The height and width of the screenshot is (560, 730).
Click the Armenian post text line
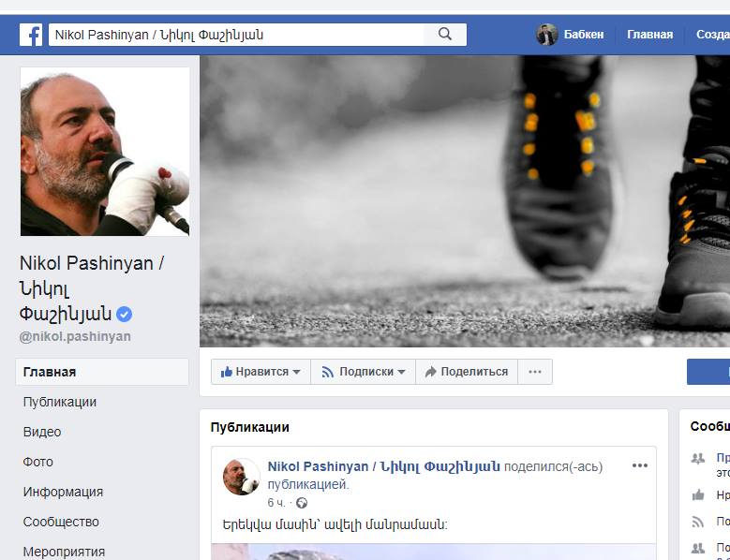click(335, 525)
